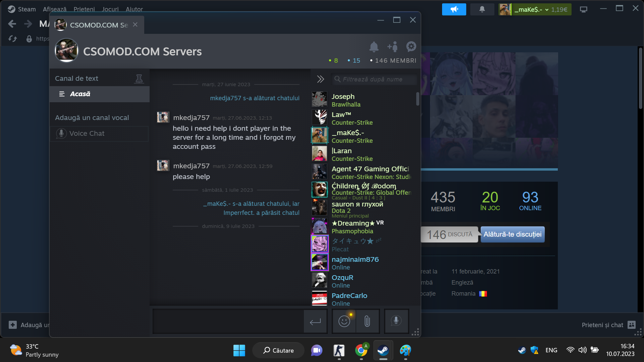Click Alătură-te discuției button
The width and height of the screenshot is (644, 362).
(512, 234)
